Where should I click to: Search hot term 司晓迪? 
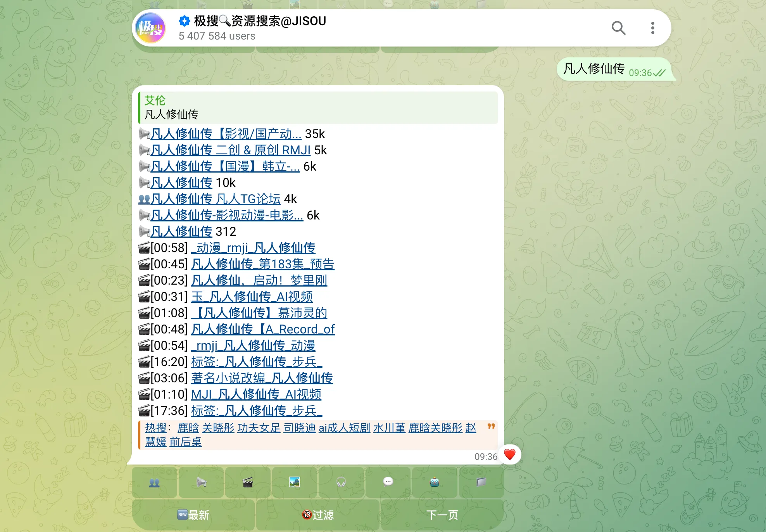point(299,428)
